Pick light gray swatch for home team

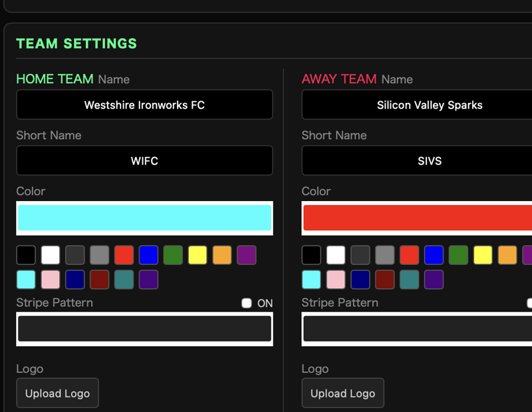click(x=99, y=255)
